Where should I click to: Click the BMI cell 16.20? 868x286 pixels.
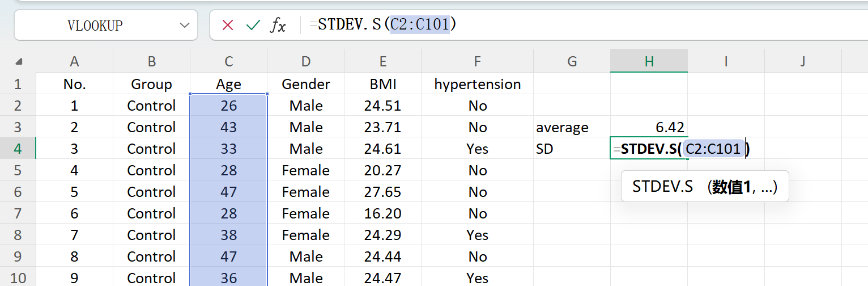383,213
